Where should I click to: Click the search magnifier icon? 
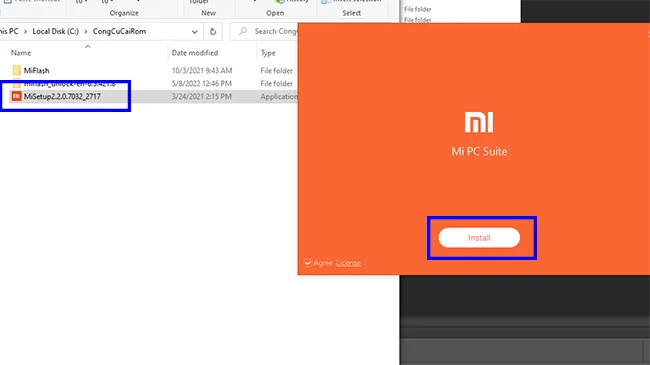[x=243, y=31]
